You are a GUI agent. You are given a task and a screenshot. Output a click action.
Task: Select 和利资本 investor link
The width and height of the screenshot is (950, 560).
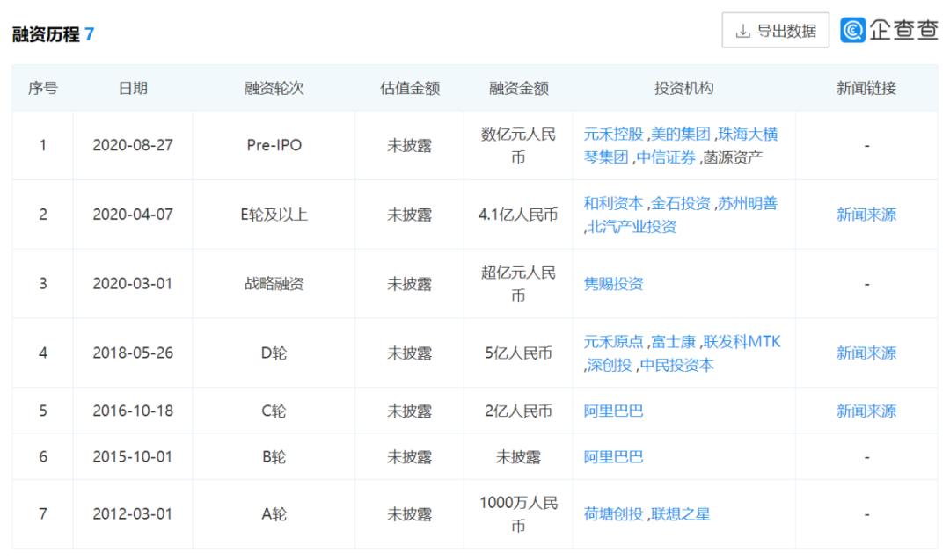[x=613, y=203]
